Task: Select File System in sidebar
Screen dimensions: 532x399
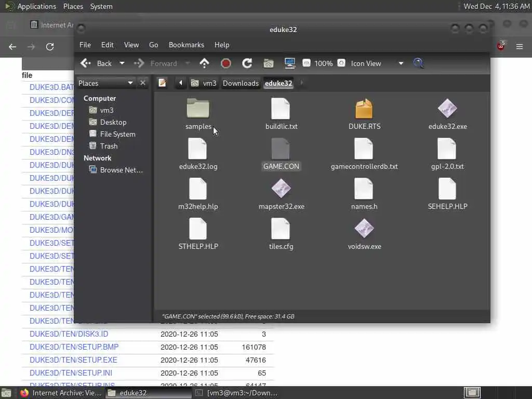Action: tap(112, 134)
